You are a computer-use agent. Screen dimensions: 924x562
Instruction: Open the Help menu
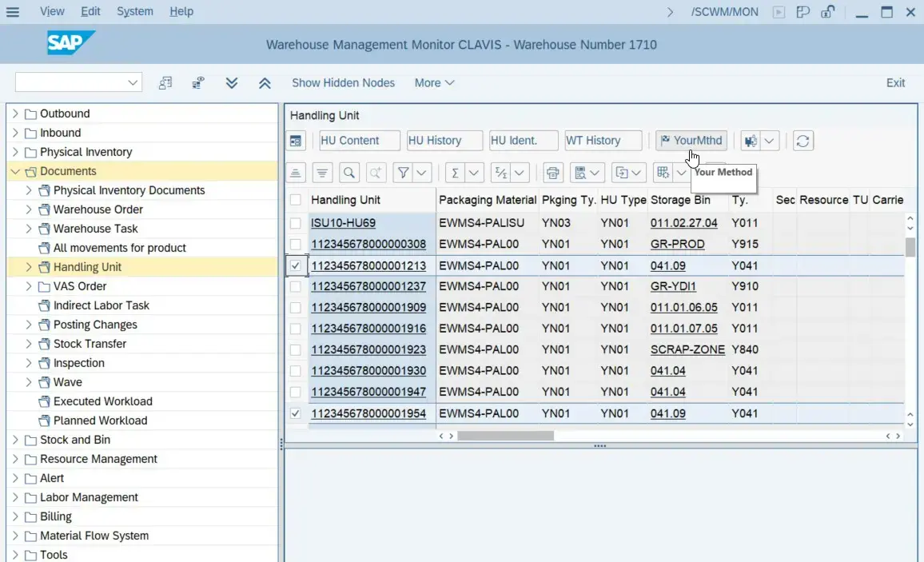tap(181, 11)
